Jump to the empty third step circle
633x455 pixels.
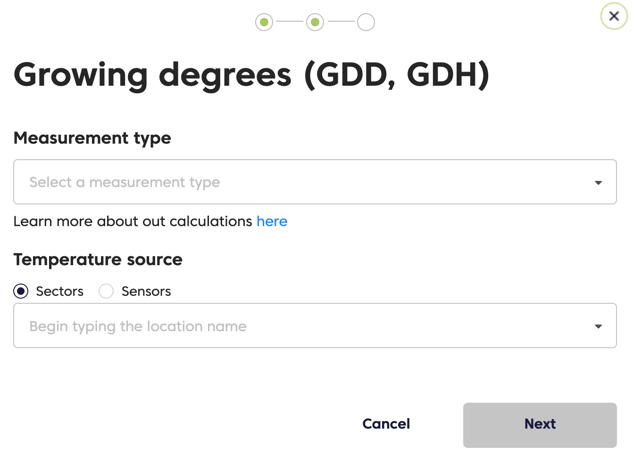[366, 22]
